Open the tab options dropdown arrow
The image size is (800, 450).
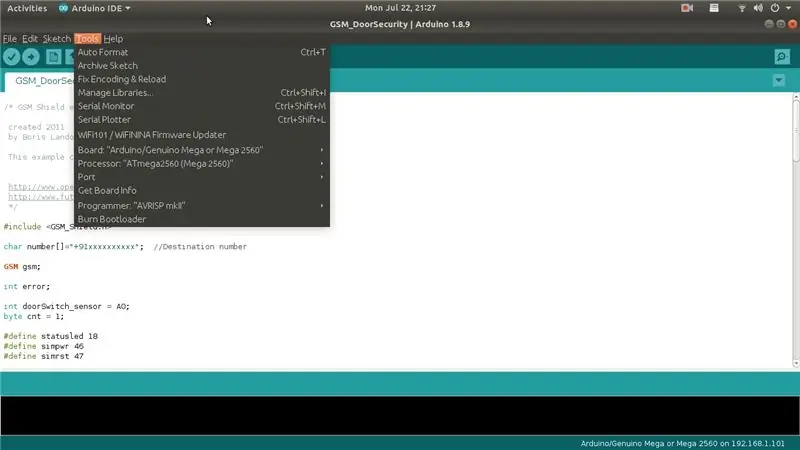779,80
